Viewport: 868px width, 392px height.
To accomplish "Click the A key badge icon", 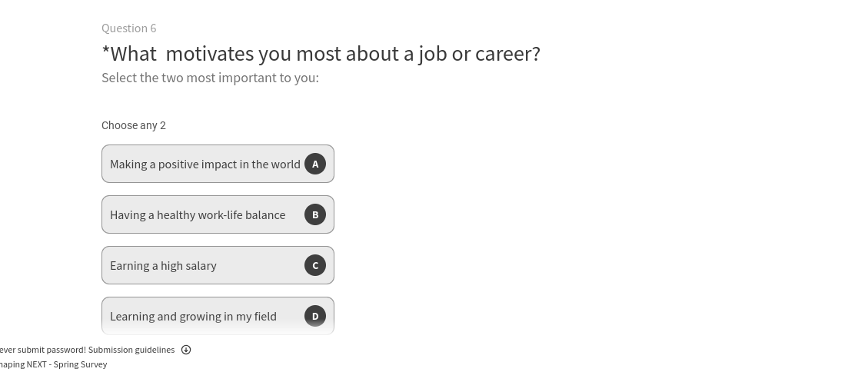I will [x=315, y=164].
